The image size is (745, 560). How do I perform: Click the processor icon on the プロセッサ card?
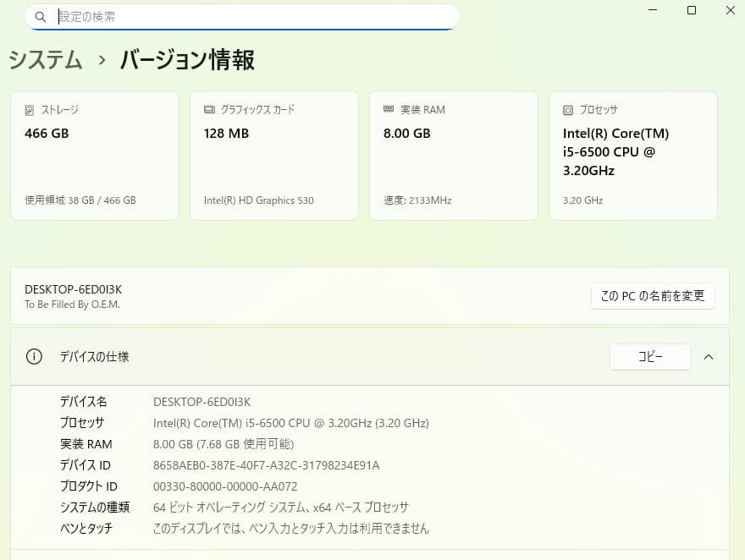pos(567,109)
